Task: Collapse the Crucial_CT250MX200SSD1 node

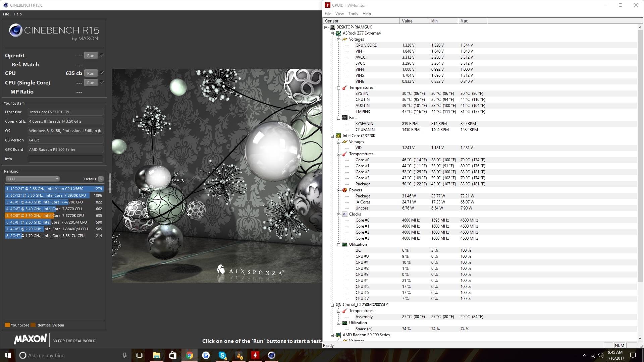Action: (332, 305)
